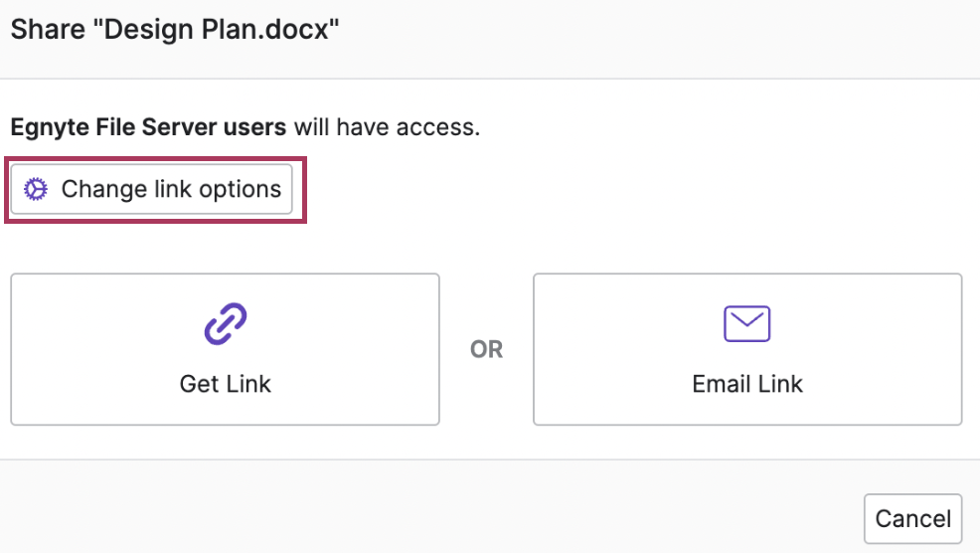Image resolution: width=980 pixels, height=553 pixels.
Task: Click the purple chain link icon
Action: 225,324
